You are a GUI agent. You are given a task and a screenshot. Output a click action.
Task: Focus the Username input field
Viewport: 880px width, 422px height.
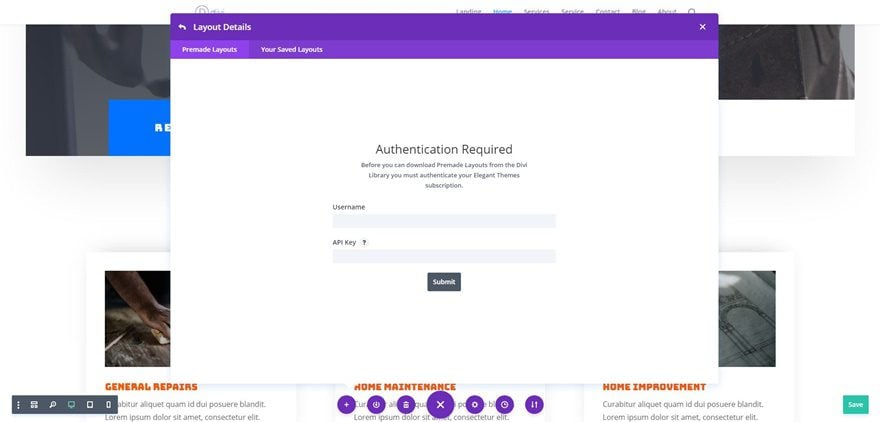pyautogui.click(x=444, y=221)
